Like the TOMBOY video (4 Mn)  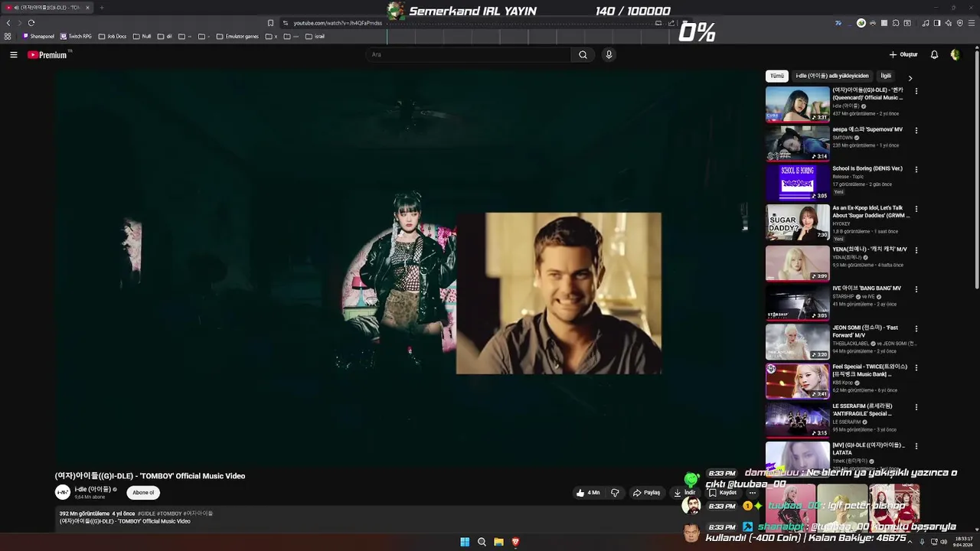(588, 493)
